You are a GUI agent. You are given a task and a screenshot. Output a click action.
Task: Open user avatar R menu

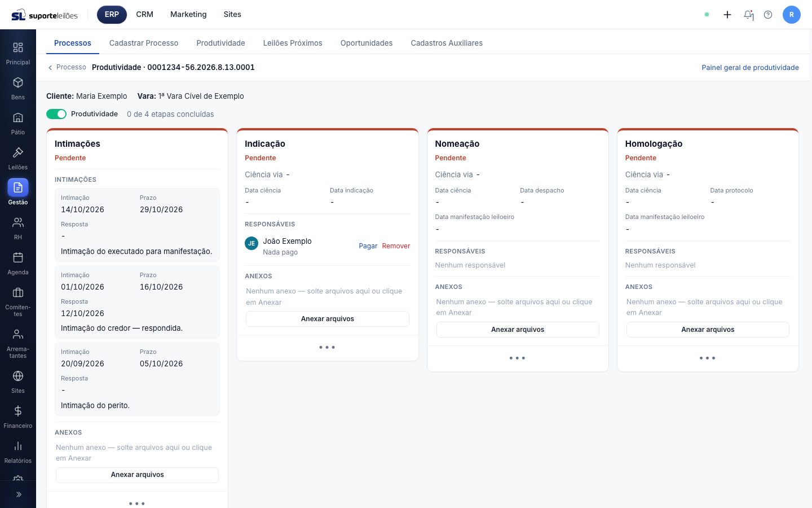coord(792,15)
